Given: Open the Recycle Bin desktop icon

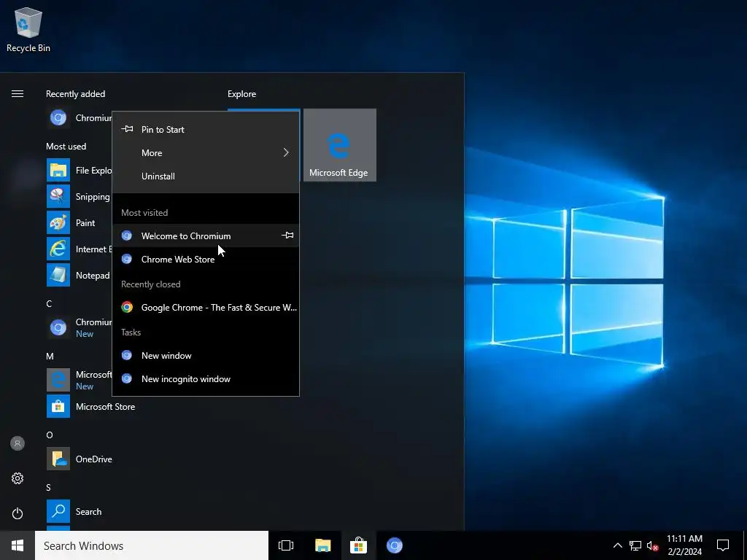Looking at the screenshot, I should pos(28,30).
